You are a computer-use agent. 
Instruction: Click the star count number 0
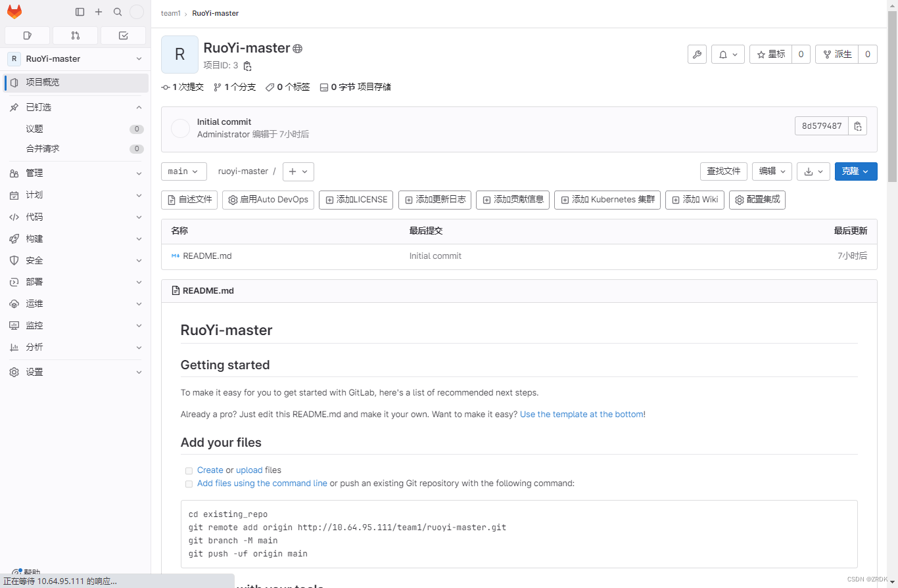coord(801,55)
